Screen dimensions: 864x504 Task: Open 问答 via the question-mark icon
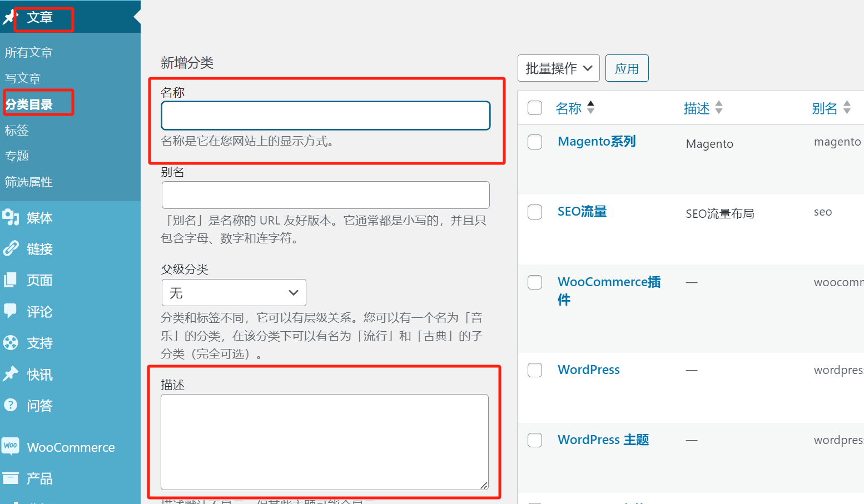[x=10, y=405]
